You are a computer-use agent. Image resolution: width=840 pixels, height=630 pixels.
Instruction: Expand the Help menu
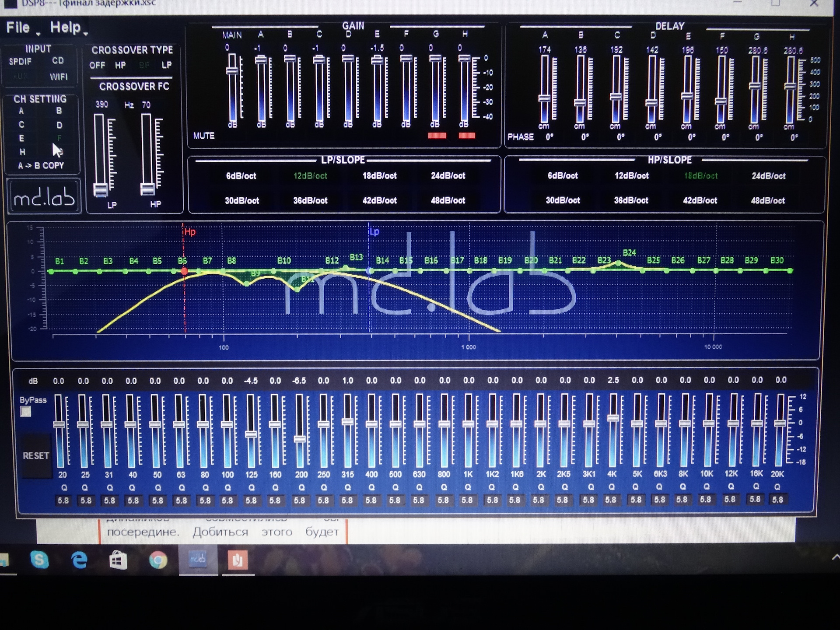point(66,28)
